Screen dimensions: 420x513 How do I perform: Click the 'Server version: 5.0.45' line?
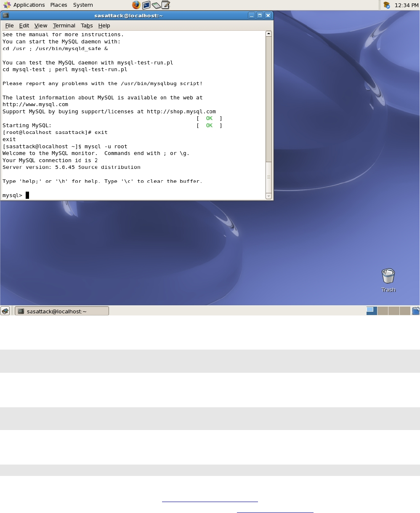pyautogui.click(x=72, y=167)
